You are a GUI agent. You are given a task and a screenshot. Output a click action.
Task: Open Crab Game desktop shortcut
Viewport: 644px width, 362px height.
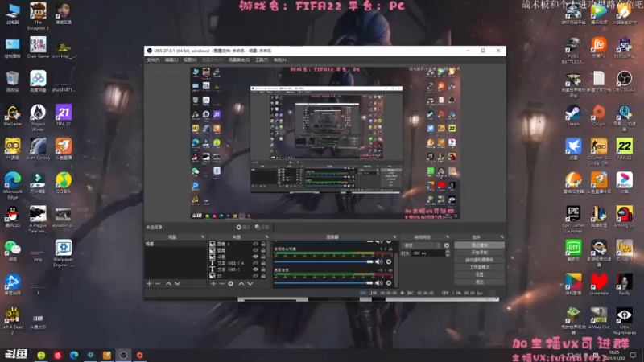[38, 47]
